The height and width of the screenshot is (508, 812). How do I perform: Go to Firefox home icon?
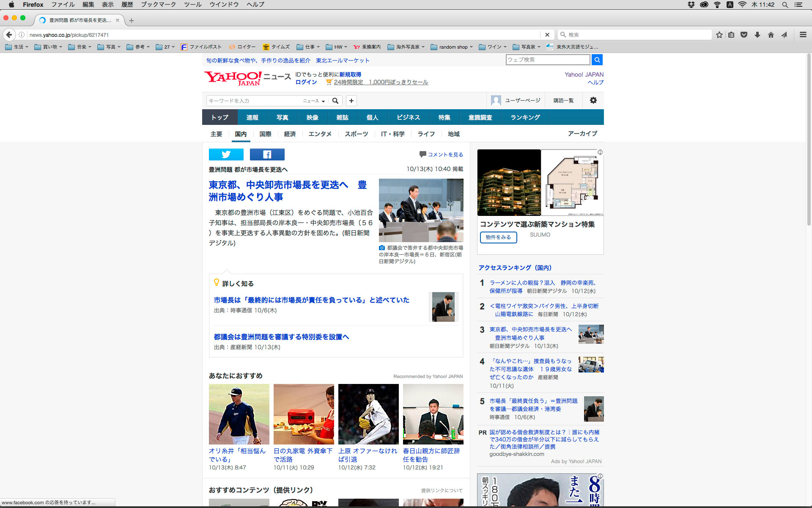[771, 35]
